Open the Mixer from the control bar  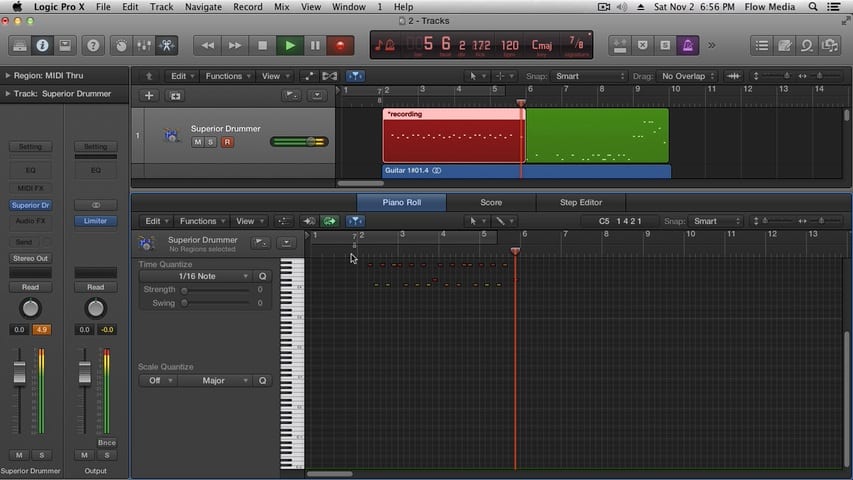tap(144, 45)
